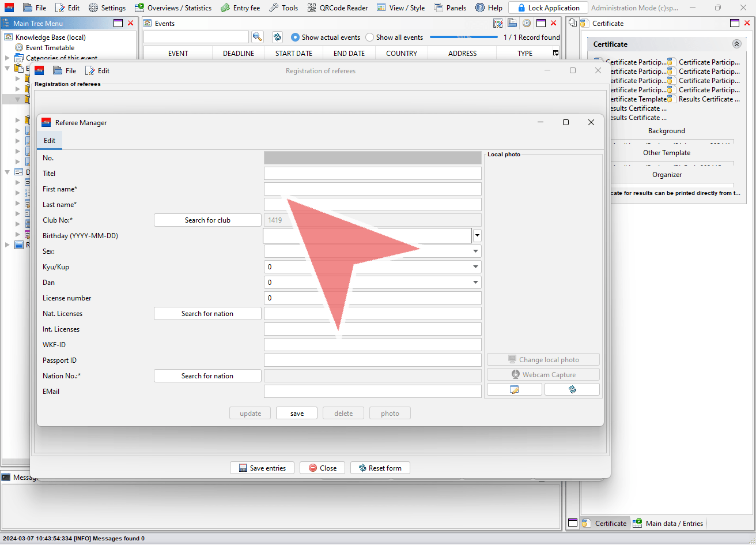The height and width of the screenshot is (545, 756).
Task: Click the edit-note icon under Webcam Capture
Action: click(x=514, y=390)
